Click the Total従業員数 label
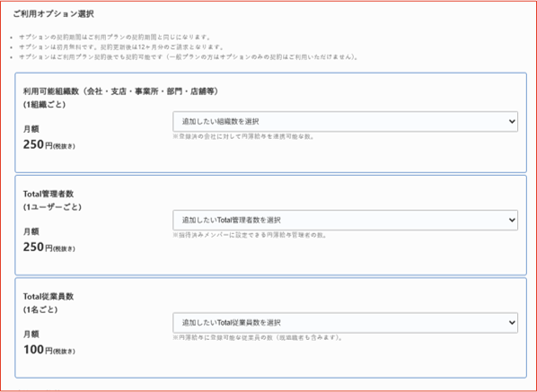This screenshot has width=537, height=392. pos(48,297)
